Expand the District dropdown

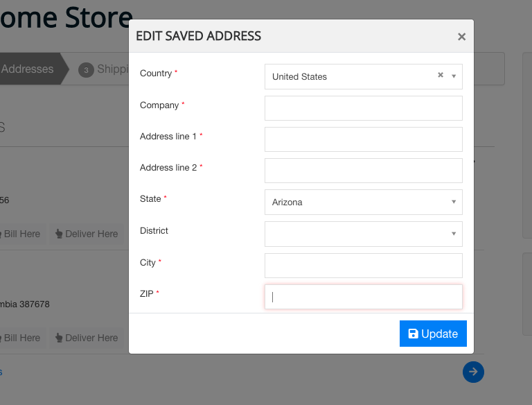click(364, 234)
